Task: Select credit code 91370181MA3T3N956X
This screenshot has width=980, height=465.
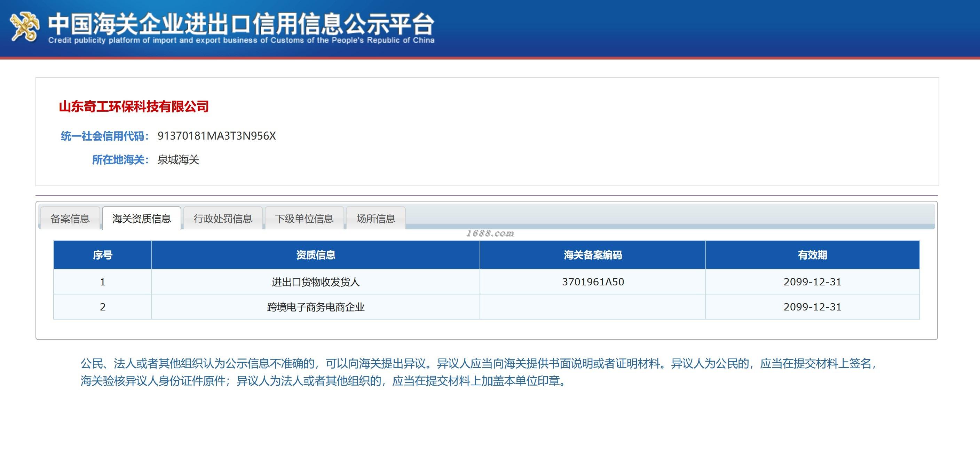Action: click(x=216, y=136)
